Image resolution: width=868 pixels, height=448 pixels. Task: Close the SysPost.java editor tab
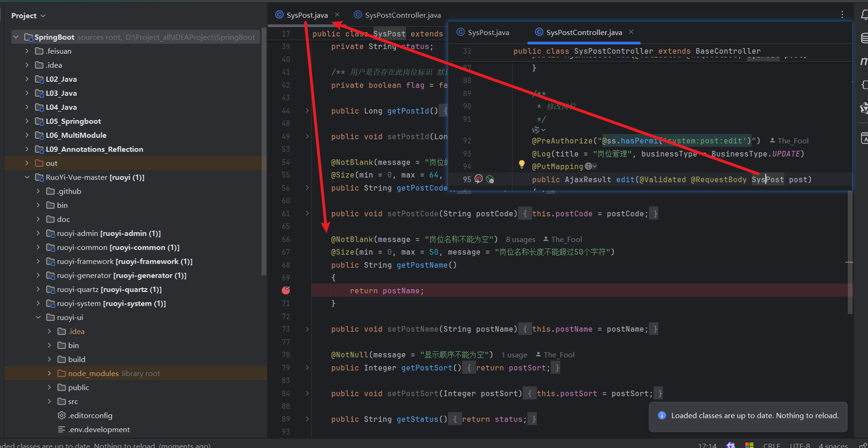pos(337,15)
